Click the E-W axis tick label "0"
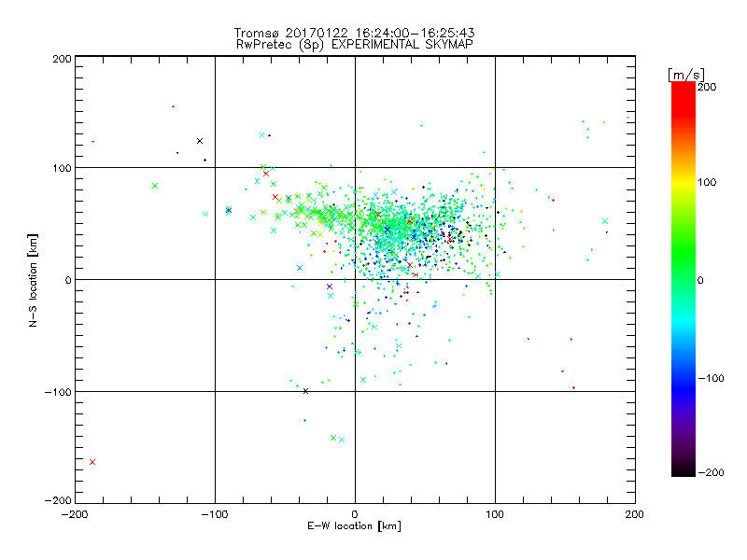The image size is (747, 560). (355, 514)
